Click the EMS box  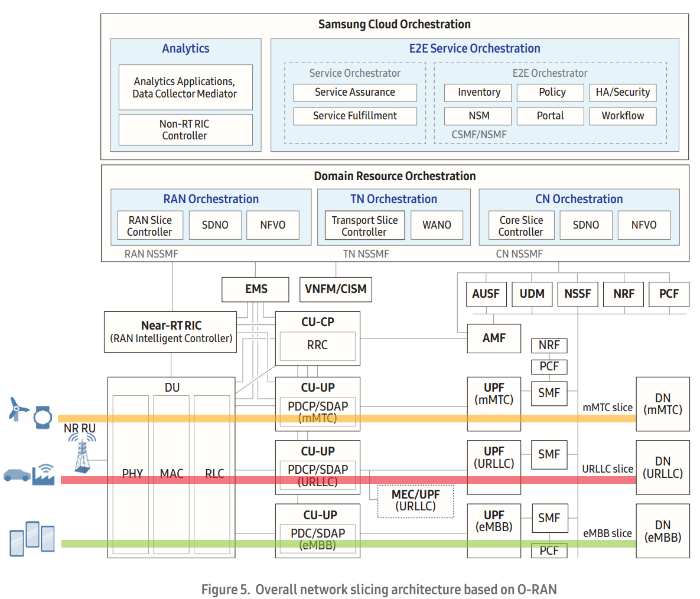point(255,289)
